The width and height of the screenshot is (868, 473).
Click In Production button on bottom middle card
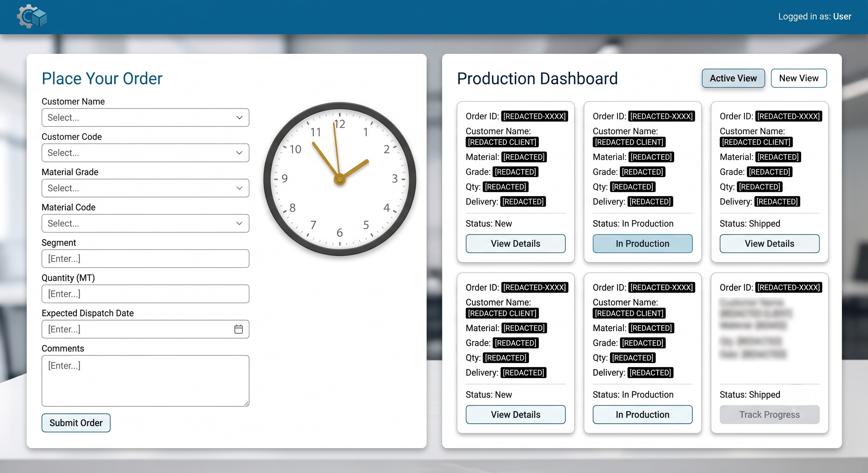643,414
